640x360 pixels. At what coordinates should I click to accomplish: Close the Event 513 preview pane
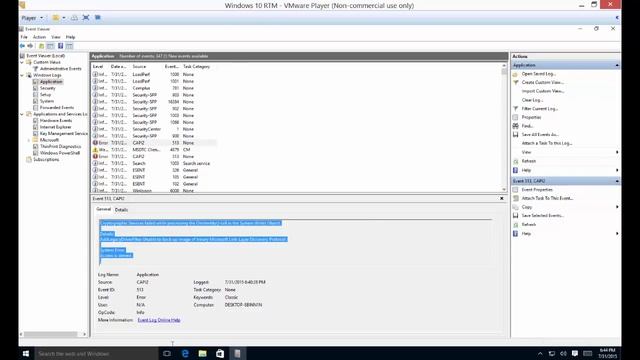(502, 198)
